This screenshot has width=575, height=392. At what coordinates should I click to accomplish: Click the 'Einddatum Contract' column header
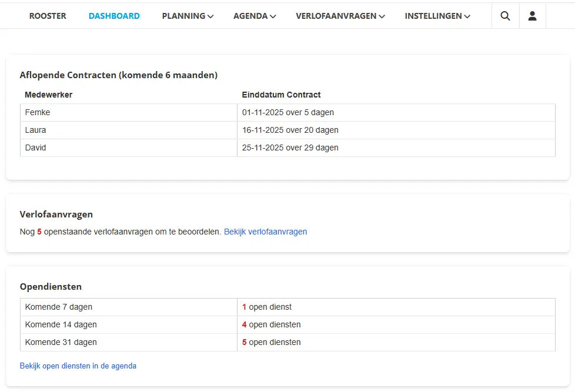coord(281,95)
